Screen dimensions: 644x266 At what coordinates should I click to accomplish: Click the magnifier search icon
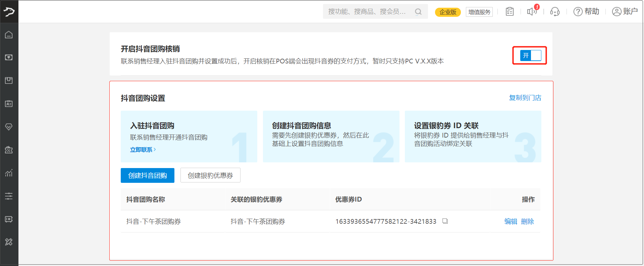click(x=418, y=12)
